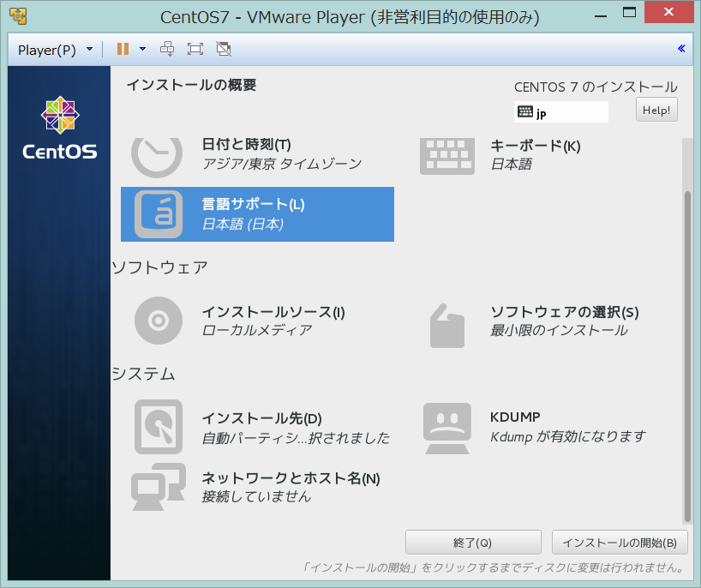Open ネットワークとホスト名(N) settings

pos(291,478)
